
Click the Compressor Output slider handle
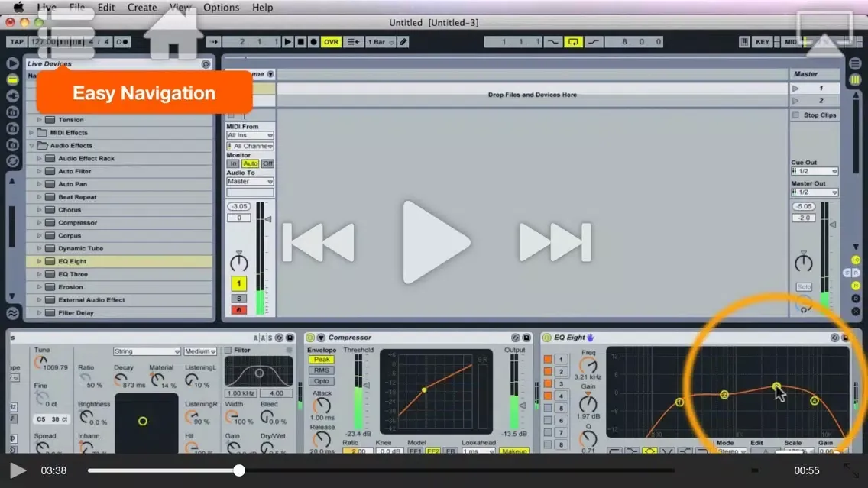click(x=522, y=406)
